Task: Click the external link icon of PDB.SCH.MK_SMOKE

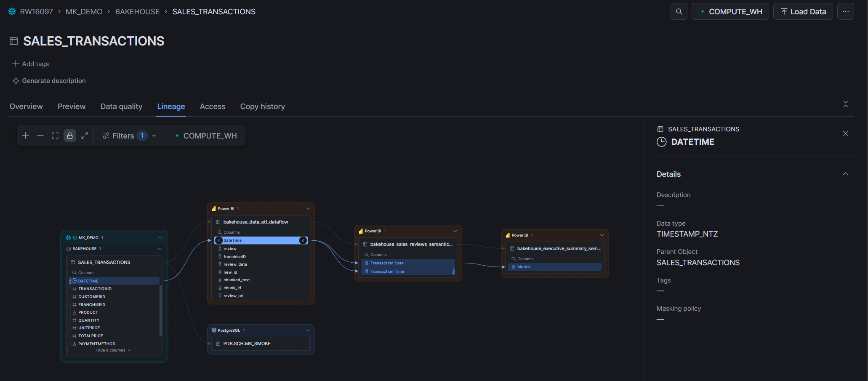Action: pyautogui.click(x=218, y=344)
